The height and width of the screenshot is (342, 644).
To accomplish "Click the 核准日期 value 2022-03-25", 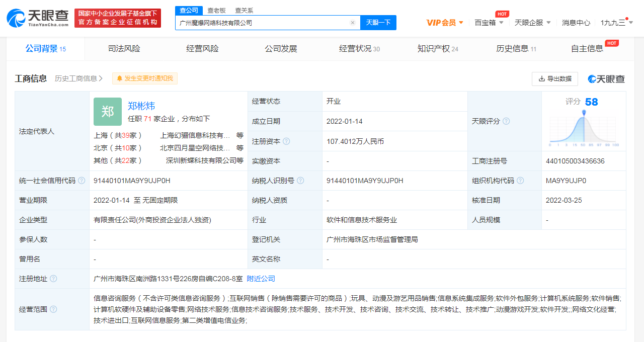I will 564,200.
